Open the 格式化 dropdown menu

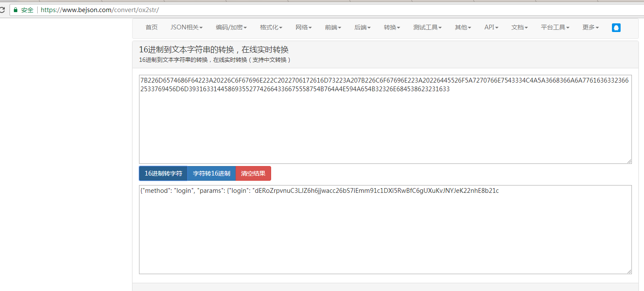coord(271,28)
